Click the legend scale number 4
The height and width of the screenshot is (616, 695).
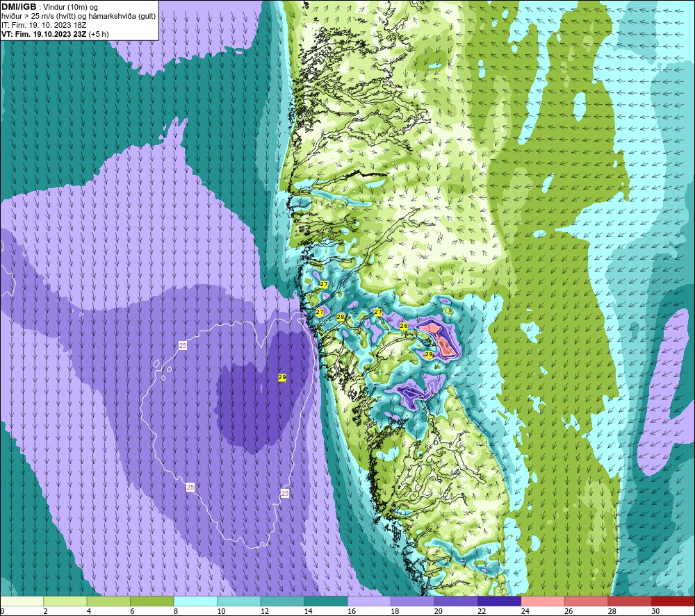pyautogui.click(x=89, y=611)
